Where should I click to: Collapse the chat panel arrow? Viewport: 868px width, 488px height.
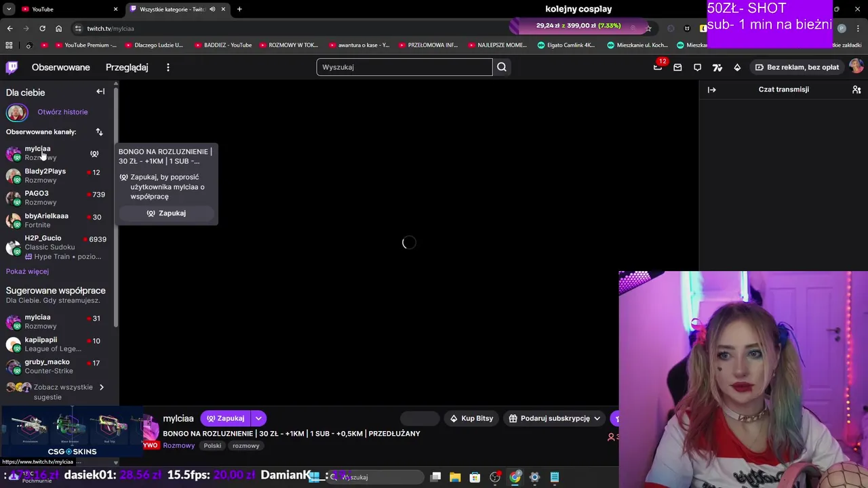coord(711,89)
